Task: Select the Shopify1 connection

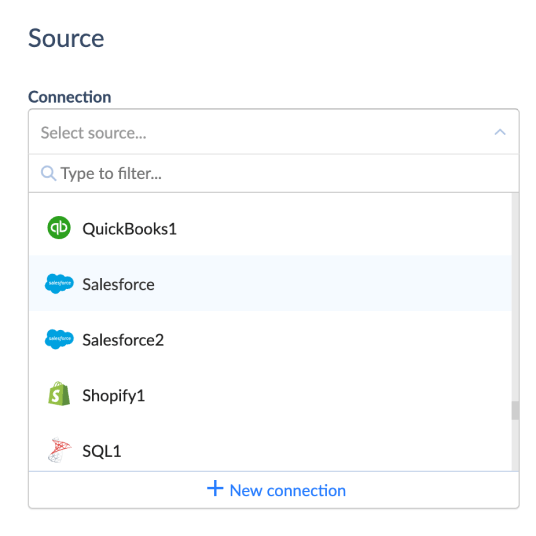Action: pyautogui.click(x=270, y=395)
